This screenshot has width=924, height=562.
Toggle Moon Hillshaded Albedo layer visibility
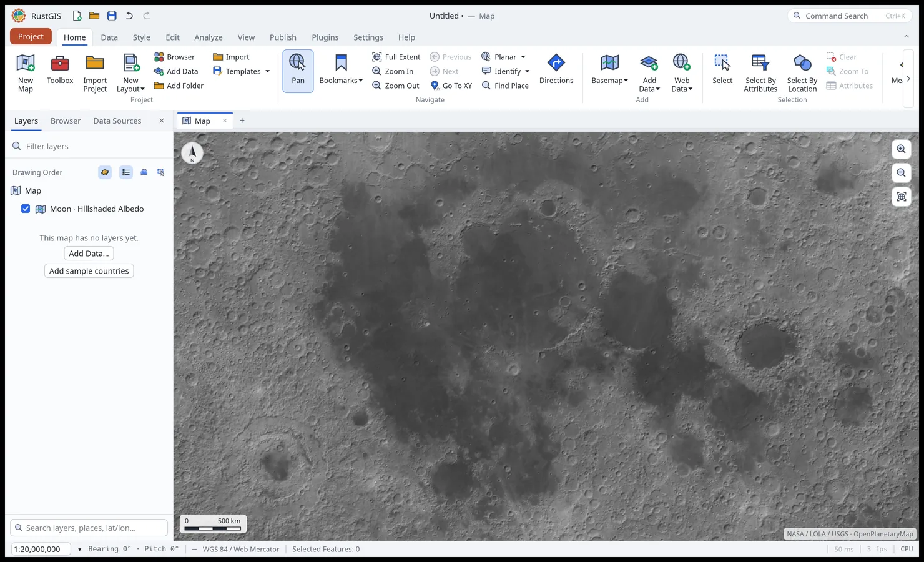click(26, 209)
